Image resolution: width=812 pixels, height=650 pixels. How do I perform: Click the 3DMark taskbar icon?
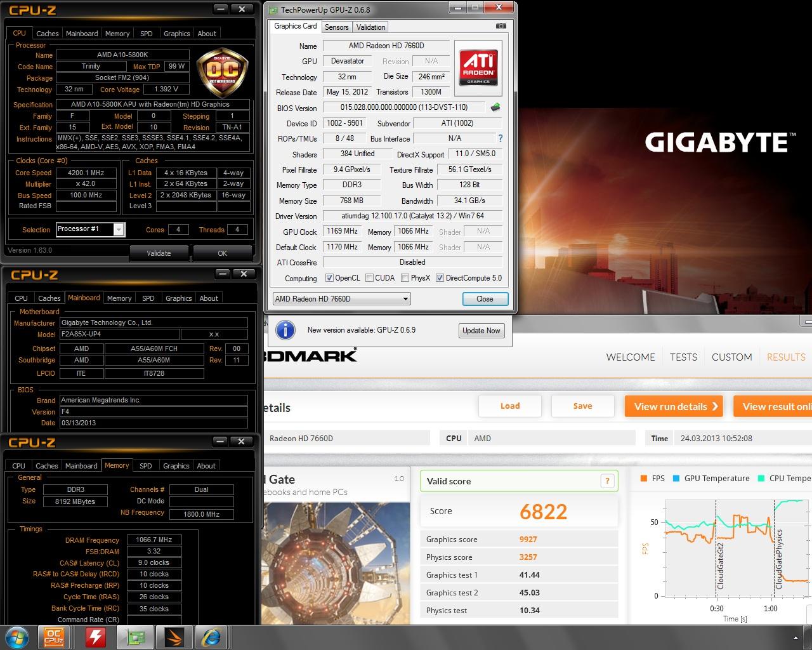coord(173,637)
